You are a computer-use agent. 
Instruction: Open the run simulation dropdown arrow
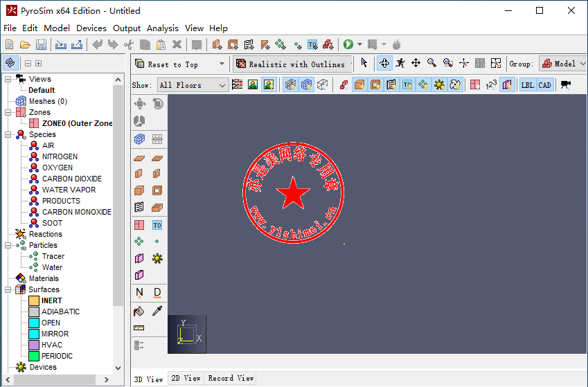[359, 44]
